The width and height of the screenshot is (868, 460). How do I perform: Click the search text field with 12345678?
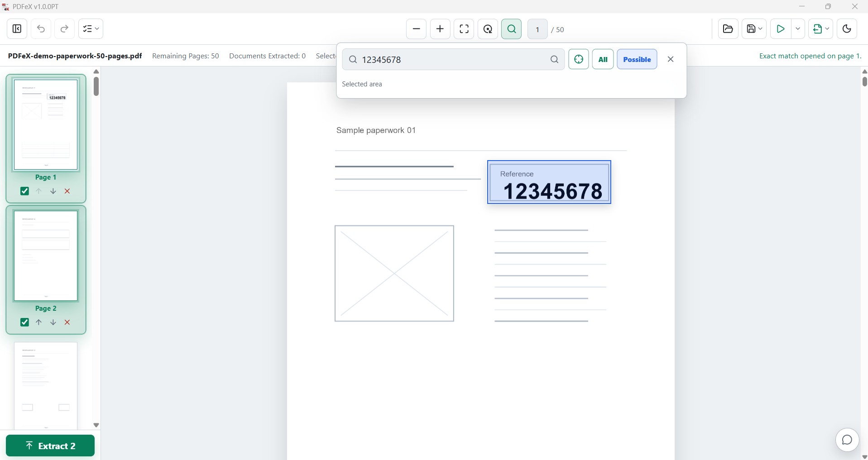click(453, 59)
